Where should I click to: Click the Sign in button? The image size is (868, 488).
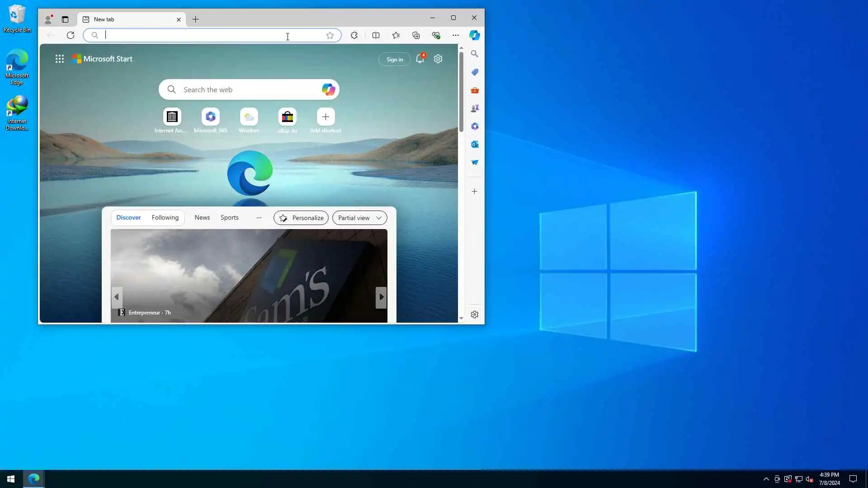point(394,59)
